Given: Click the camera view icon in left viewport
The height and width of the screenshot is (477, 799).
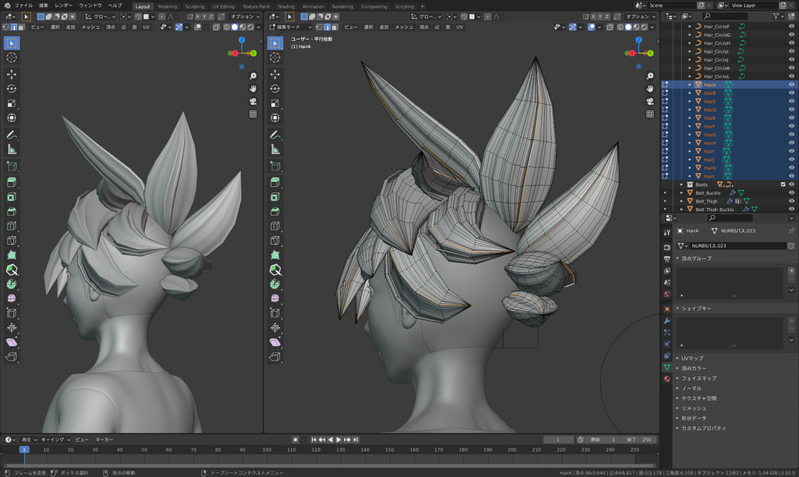Looking at the screenshot, I should [254, 101].
